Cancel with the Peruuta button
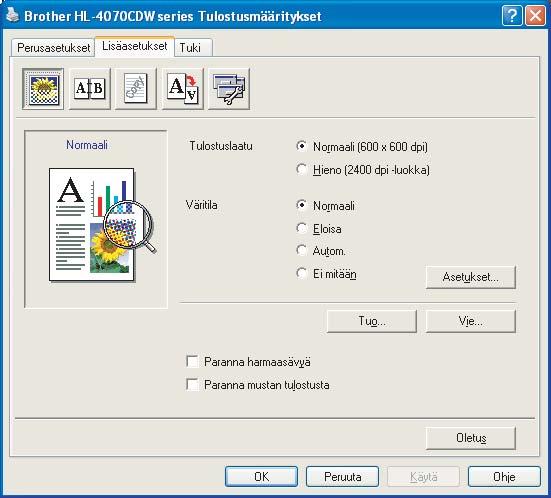The width and height of the screenshot is (551, 498). (x=342, y=477)
